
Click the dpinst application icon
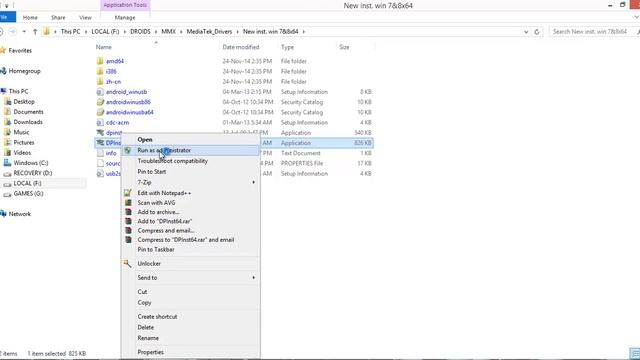coord(100,133)
